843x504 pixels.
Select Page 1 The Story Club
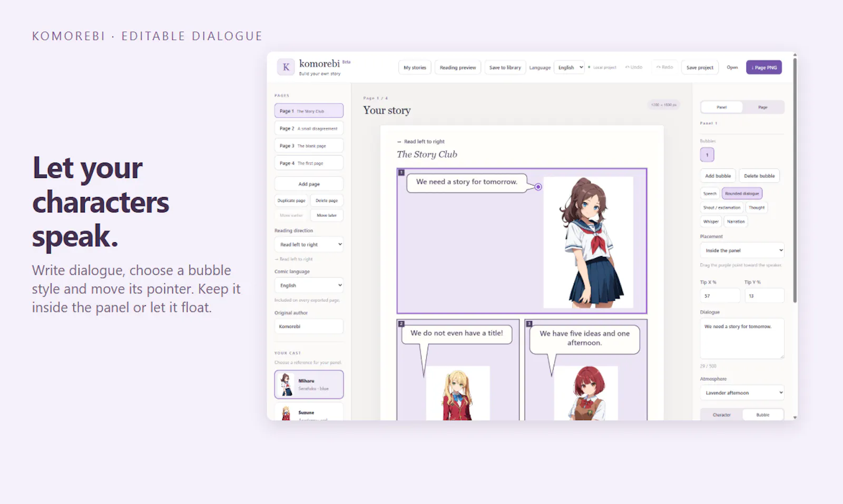point(309,111)
